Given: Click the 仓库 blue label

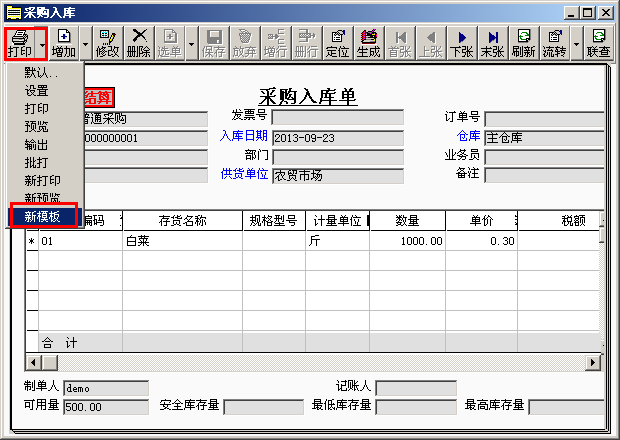Looking at the screenshot, I should coord(468,136).
